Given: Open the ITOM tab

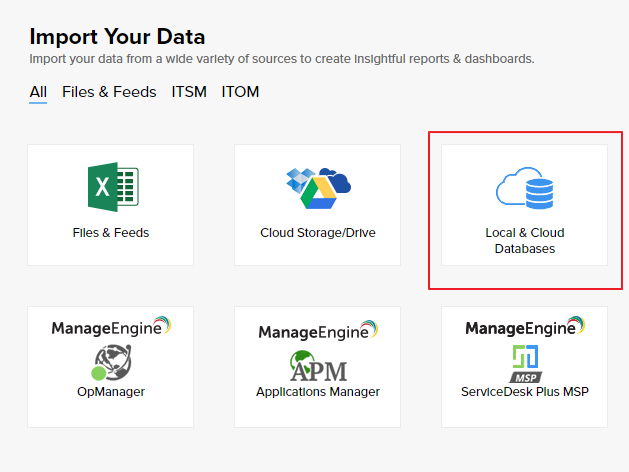Looking at the screenshot, I should click(x=240, y=92).
